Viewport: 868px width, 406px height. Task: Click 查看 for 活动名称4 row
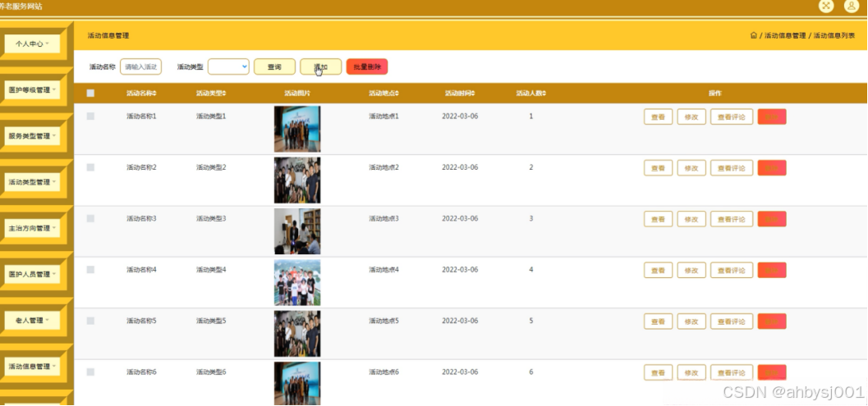tap(659, 271)
